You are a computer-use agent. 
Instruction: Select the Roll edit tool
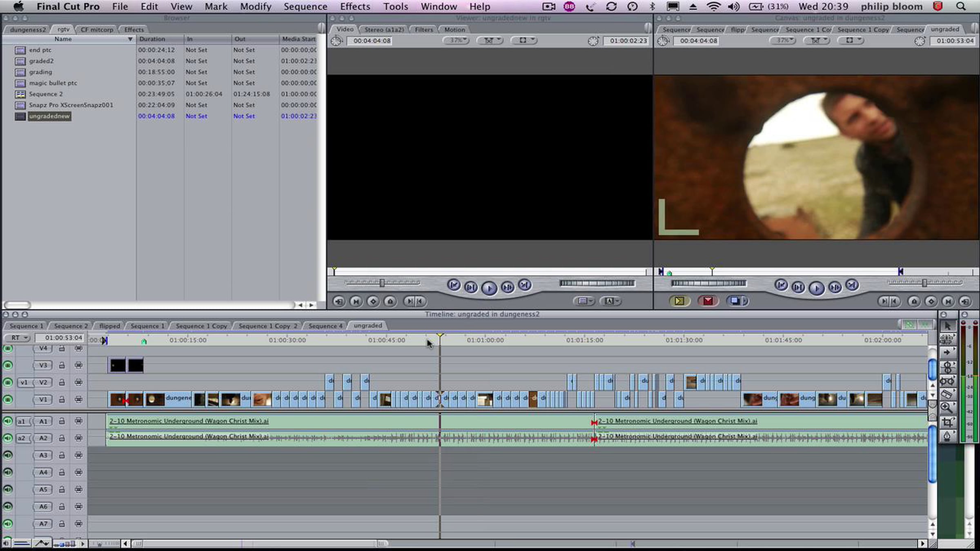tap(947, 367)
